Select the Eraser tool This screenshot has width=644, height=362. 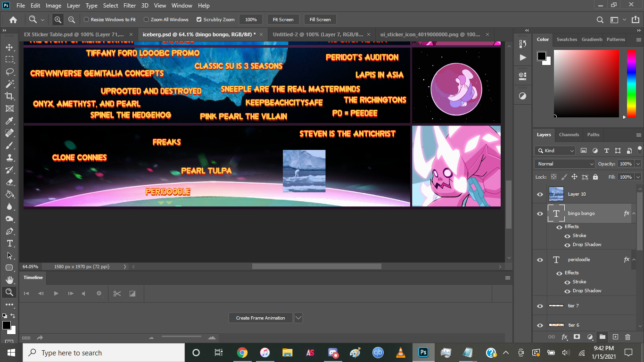pos(9,182)
